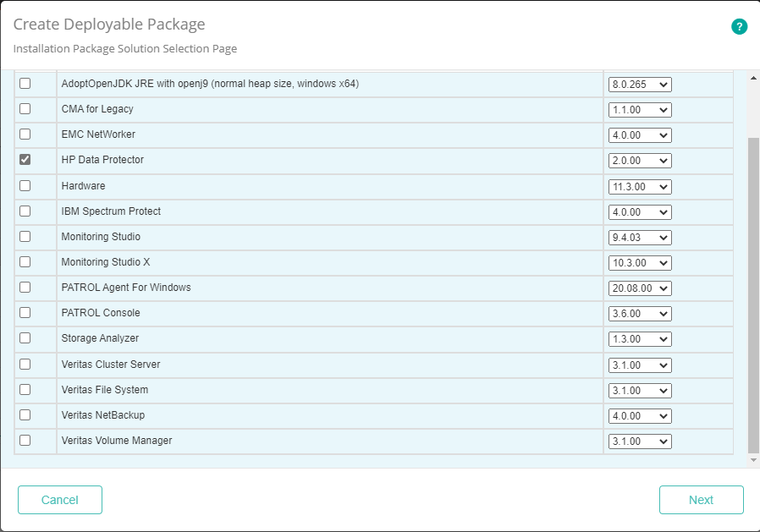Check the PATROL Agent For Windows box
Image resolution: width=760 pixels, height=532 pixels.
pyautogui.click(x=25, y=288)
